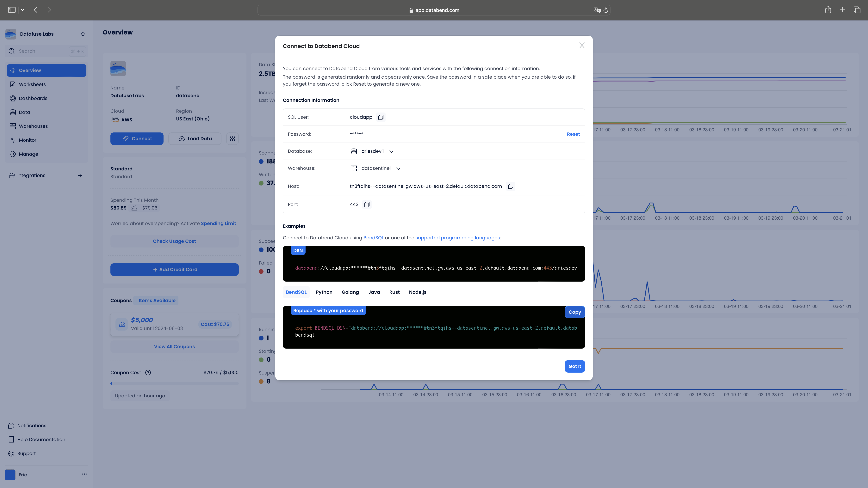Screen dimensions: 868x488
Task: Click the browser translate icon
Action: 597,10
